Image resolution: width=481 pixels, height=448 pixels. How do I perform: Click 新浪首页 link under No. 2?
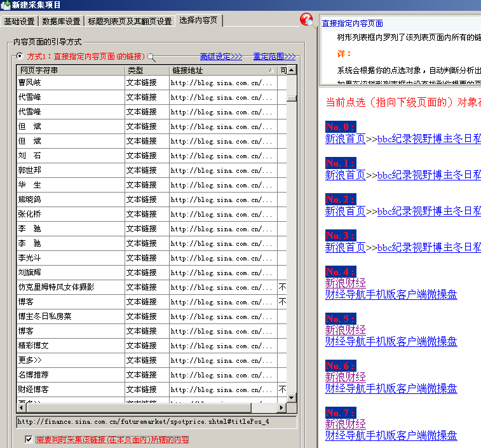coord(346,212)
